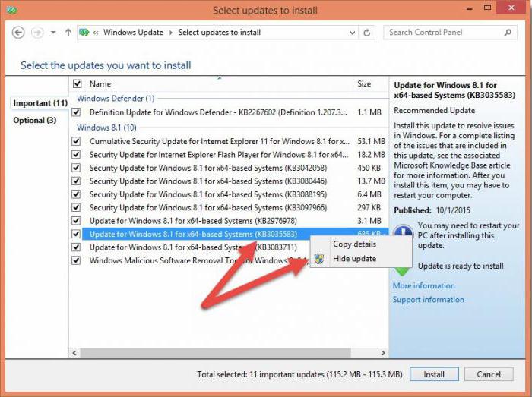Click the Windows Update address bar icon
This screenshot has width=532, height=397.
[x=84, y=33]
